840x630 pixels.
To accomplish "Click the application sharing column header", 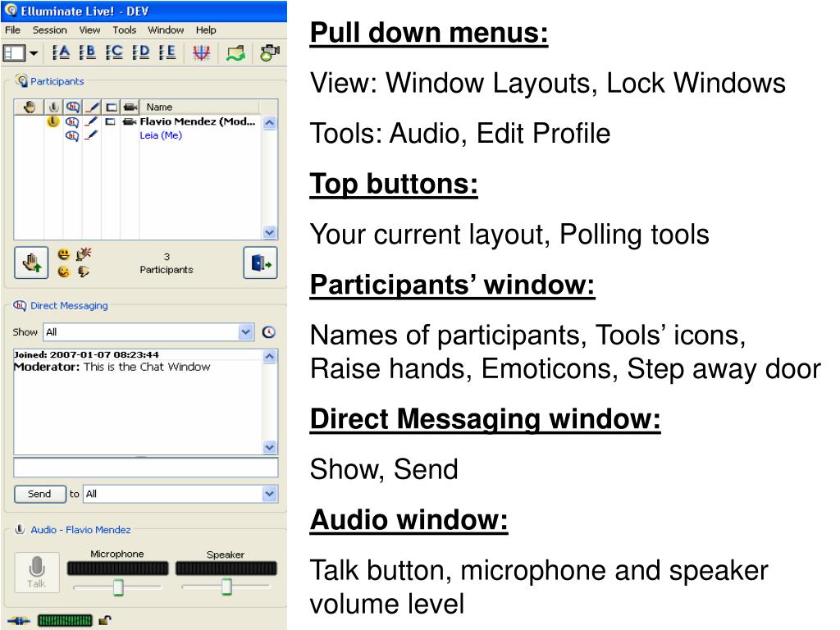I will click(x=112, y=107).
